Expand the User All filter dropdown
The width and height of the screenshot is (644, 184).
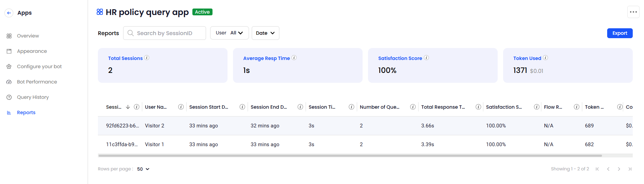coord(229,33)
